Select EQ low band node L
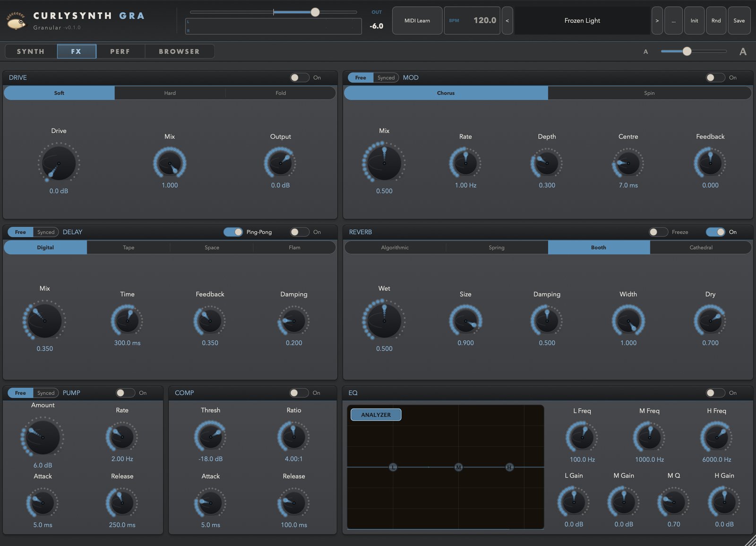This screenshot has width=756, height=546. [393, 467]
